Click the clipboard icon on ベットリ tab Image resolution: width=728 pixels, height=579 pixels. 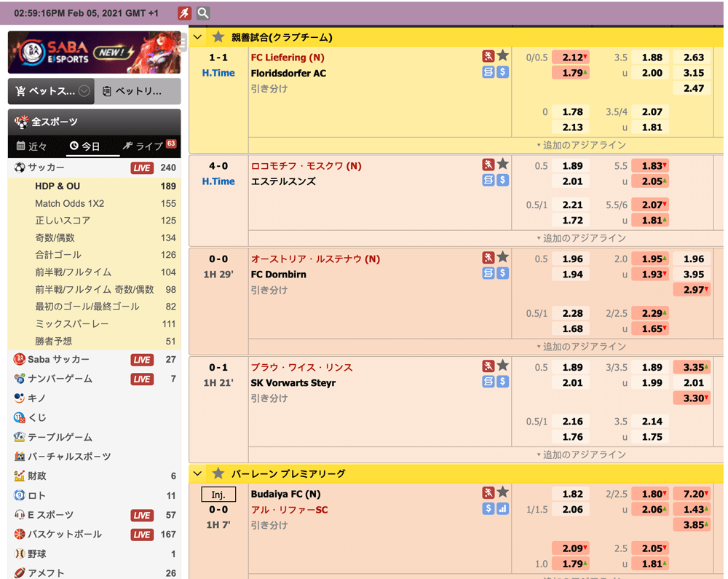coord(107,91)
